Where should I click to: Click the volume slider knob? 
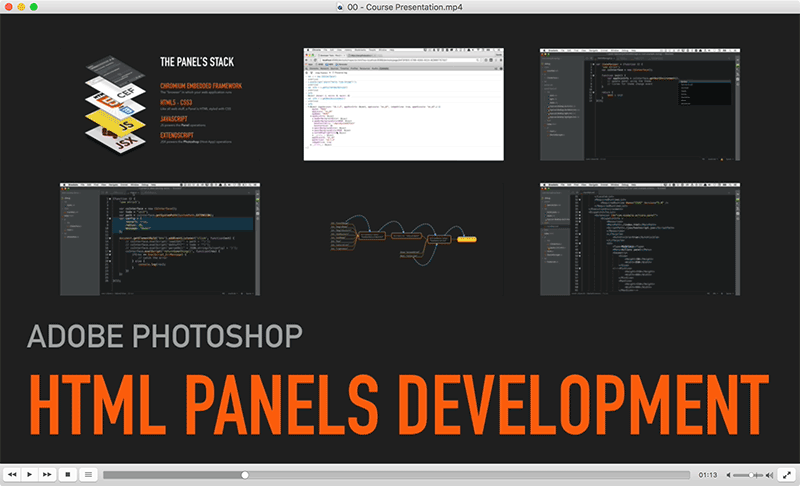[751, 475]
